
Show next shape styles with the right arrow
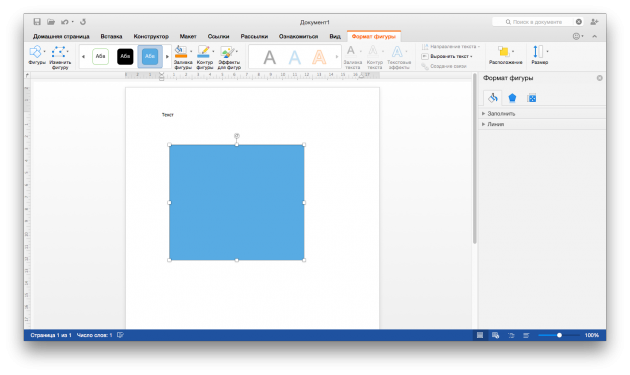[x=168, y=56]
